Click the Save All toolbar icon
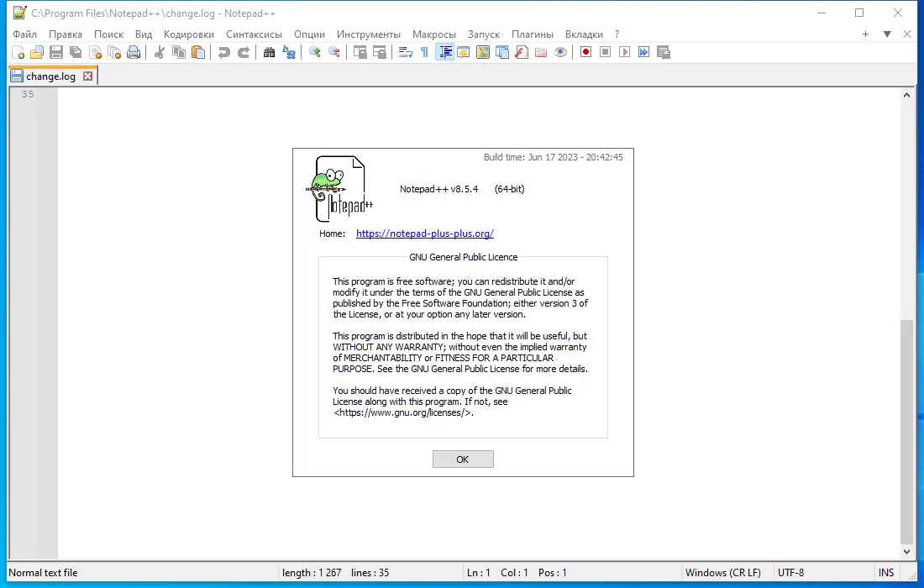The image size is (924, 588). (76, 52)
